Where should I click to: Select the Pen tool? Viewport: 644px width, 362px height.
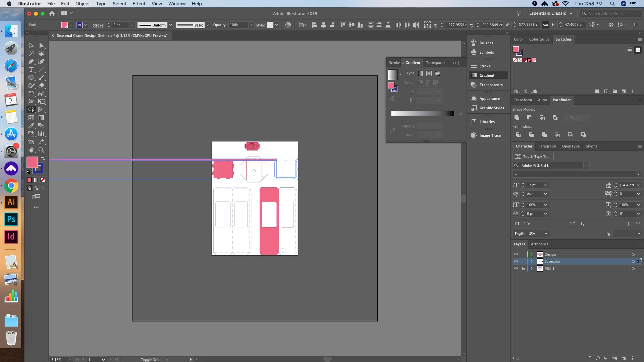point(31,62)
